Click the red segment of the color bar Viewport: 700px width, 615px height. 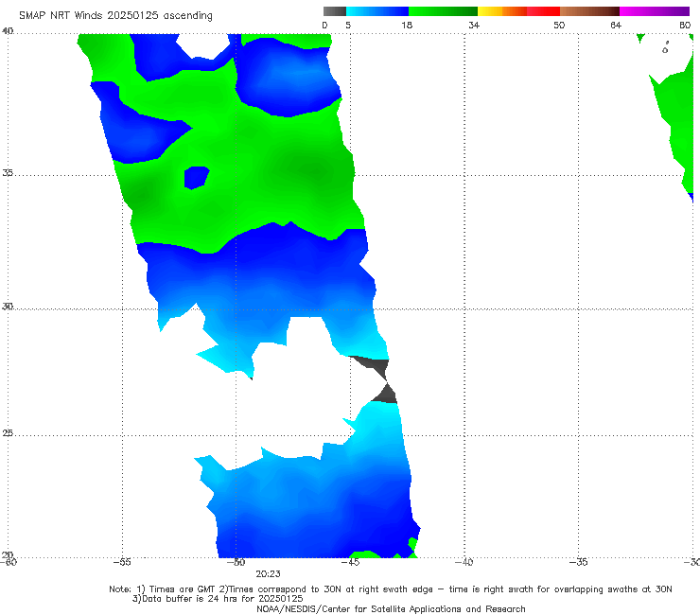tap(543, 11)
